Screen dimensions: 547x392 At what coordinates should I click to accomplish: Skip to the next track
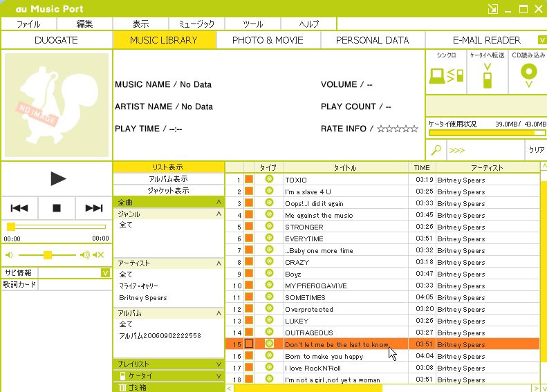pos(93,208)
